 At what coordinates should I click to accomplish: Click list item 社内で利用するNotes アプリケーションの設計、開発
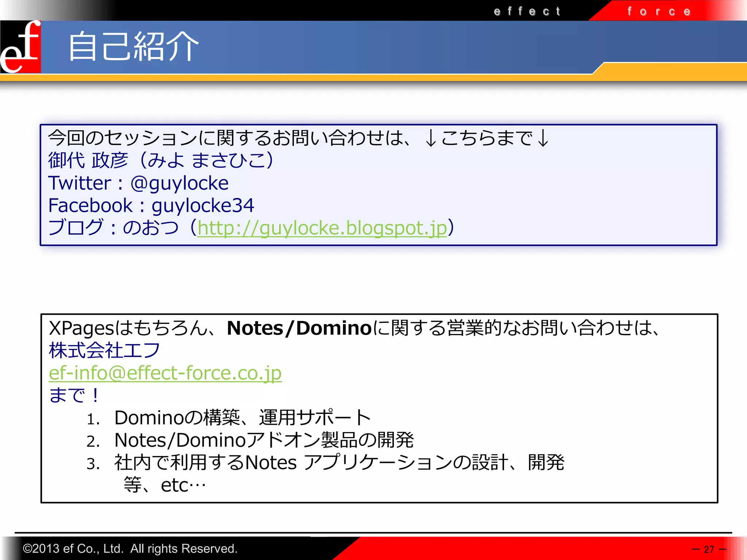(339, 463)
